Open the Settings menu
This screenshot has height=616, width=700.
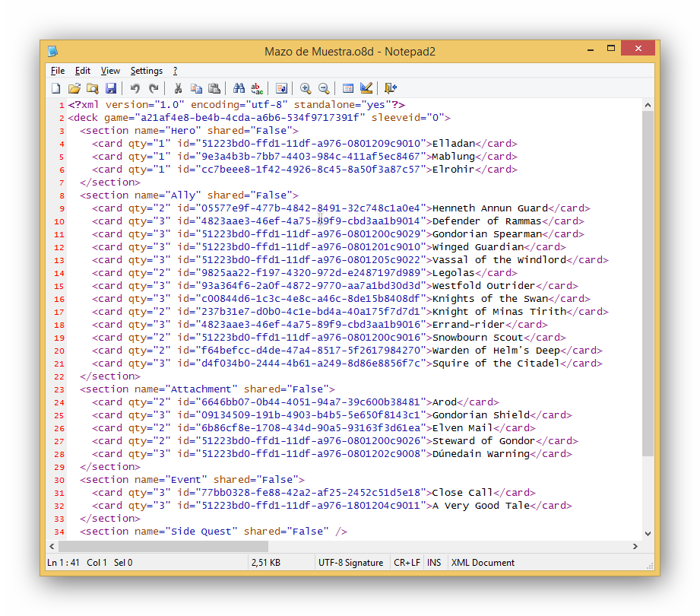[x=147, y=71]
